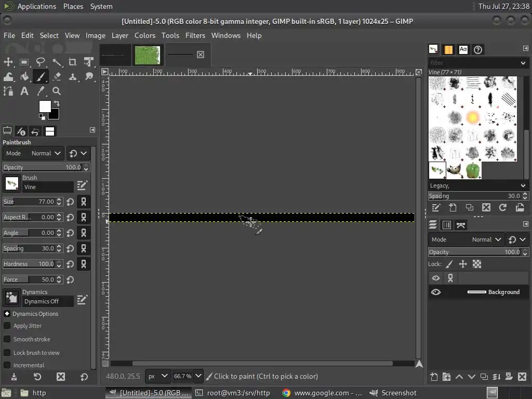Open brush filter tag dropdown
Image resolution: width=532 pixels, height=399 pixels.
click(x=523, y=63)
